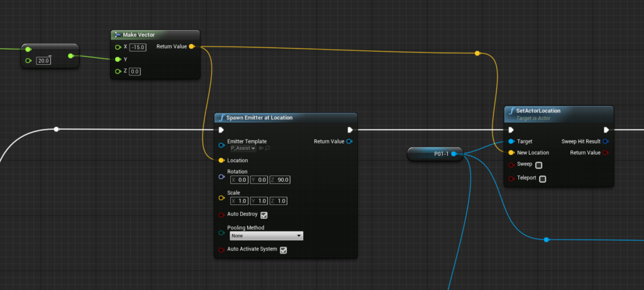644x290 pixels.
Task: Enable the Teleport checkbox
Action: (543, 179)
